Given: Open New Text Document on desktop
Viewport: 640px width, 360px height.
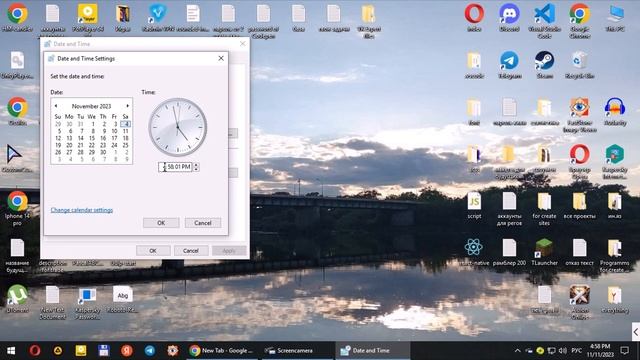Looking at the screenshot, I should tap(52, 302).
